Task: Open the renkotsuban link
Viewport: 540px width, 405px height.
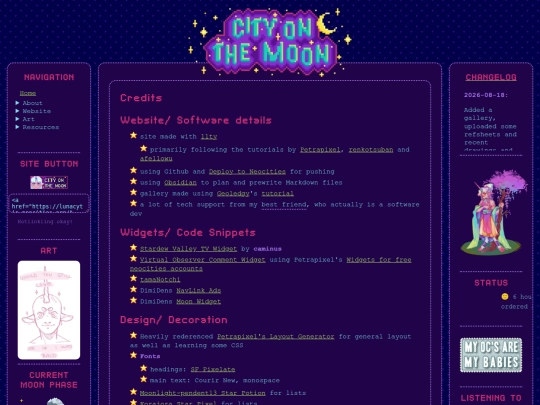Action: (x=371, y=150)
